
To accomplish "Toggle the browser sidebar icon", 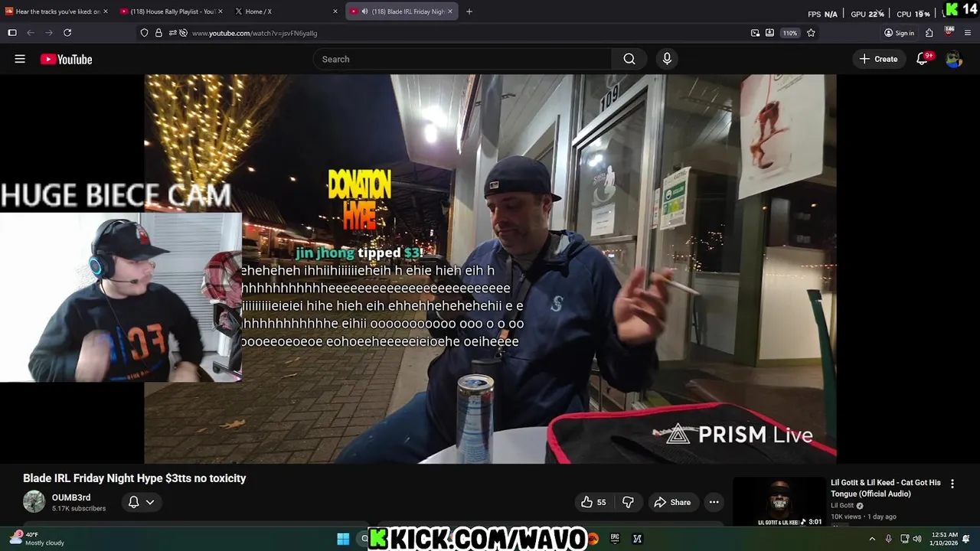I will click(12, 33).
